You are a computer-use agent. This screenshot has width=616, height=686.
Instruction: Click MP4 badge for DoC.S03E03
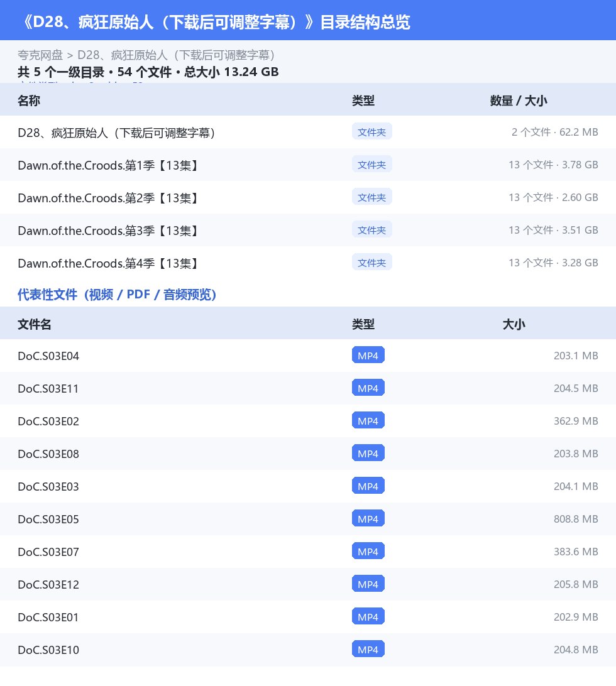[x=368, y=486]
